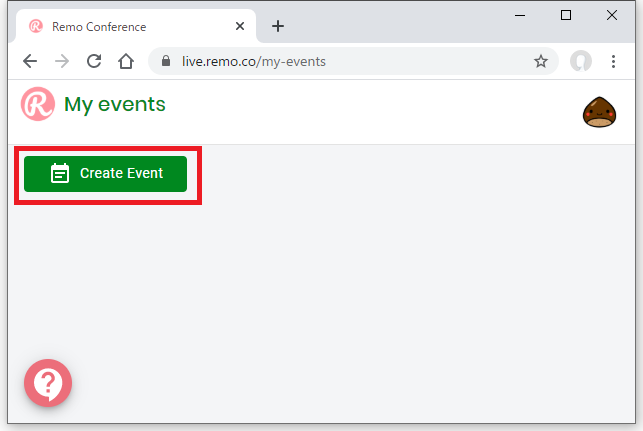Click the My events page heading

point(115,105)
